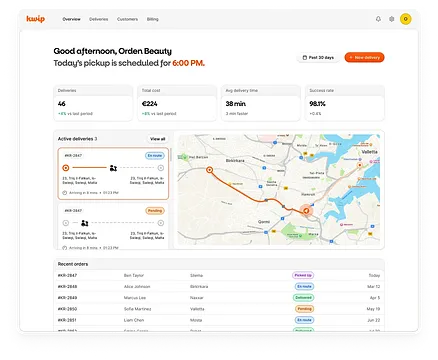The height and width of the screenshot is (360, 438).
Task: Open the Deliveries tab
Action: coord(99,19)
